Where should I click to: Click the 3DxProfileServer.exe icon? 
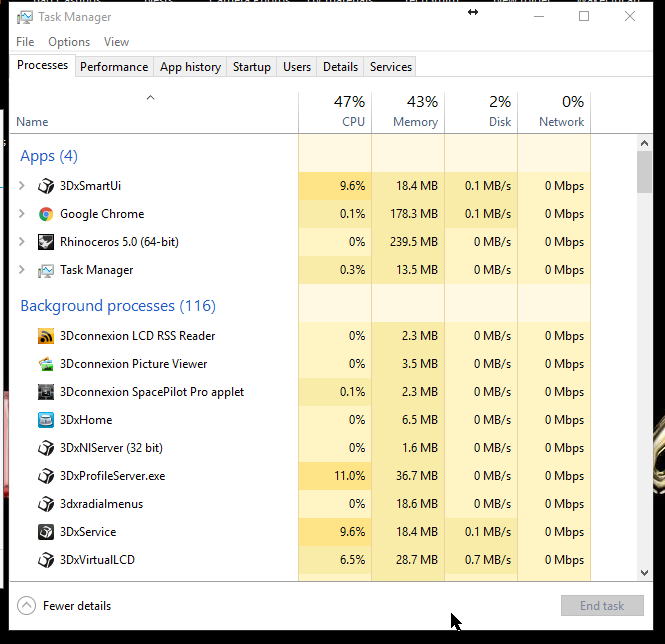pos(46,476)
